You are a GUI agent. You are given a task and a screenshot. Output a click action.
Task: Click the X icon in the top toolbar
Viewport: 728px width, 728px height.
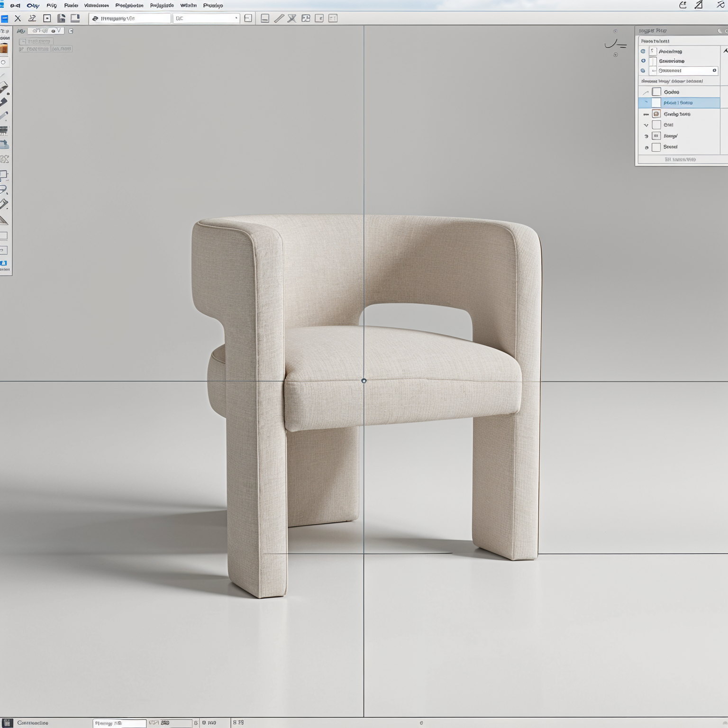[18, 18]
